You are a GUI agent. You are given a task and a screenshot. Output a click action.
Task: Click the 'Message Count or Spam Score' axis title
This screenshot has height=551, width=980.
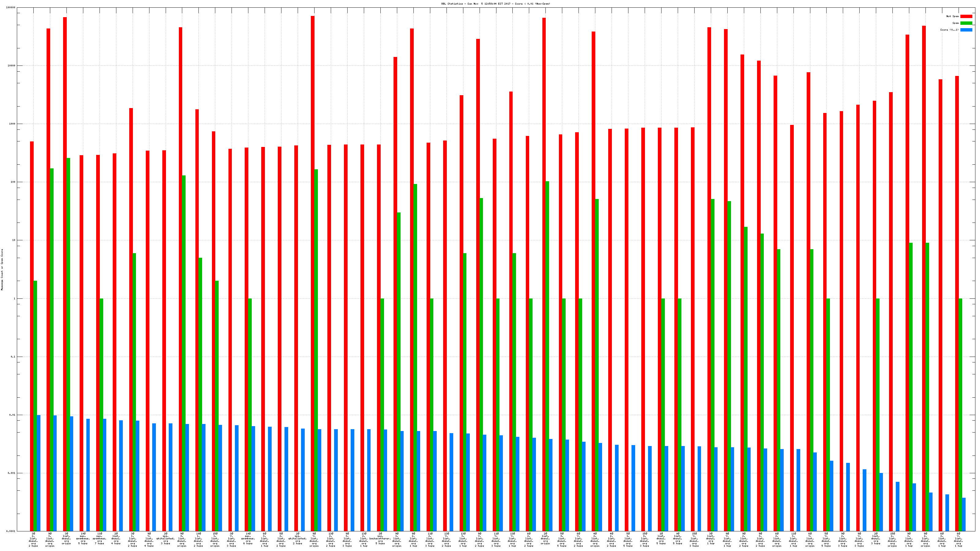pyautogui.click(x=2, y=270)
